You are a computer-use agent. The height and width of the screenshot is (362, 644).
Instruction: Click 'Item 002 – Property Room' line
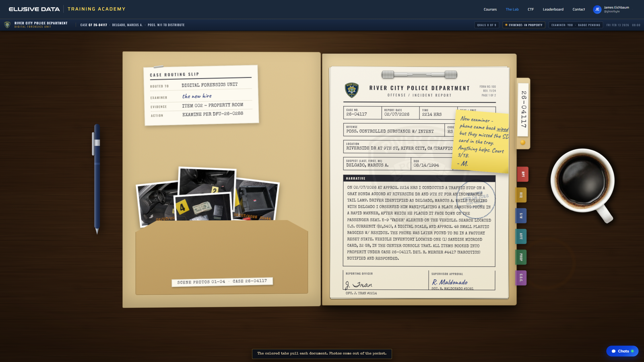click(x=213, y=105)
